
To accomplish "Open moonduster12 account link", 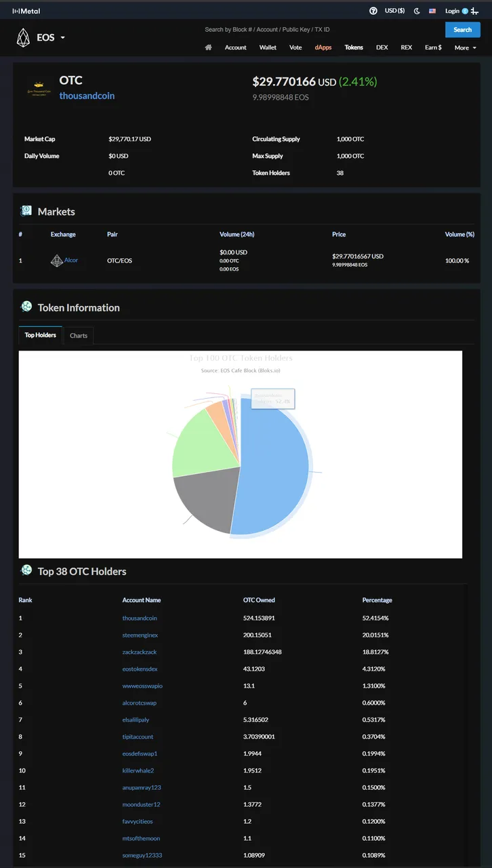I will [x=141, y=804].
